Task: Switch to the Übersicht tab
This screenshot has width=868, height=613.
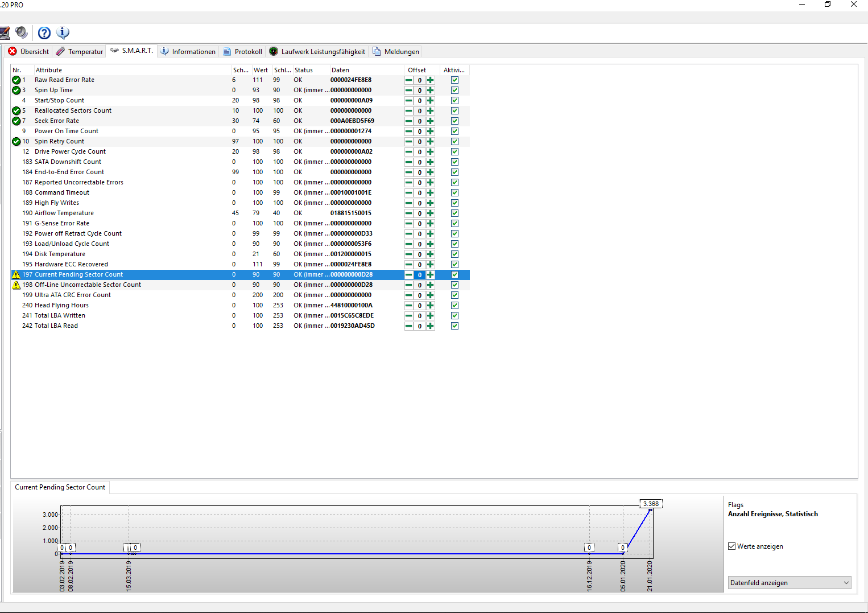Action: pos(28,51)
